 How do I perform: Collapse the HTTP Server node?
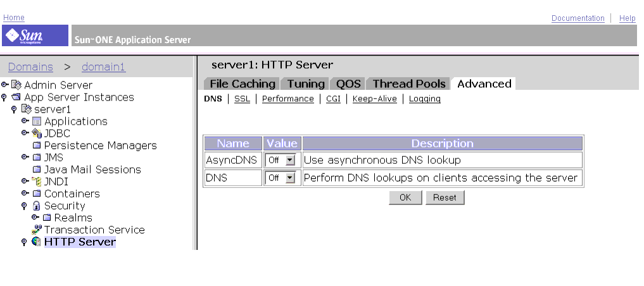click(24, 242)
